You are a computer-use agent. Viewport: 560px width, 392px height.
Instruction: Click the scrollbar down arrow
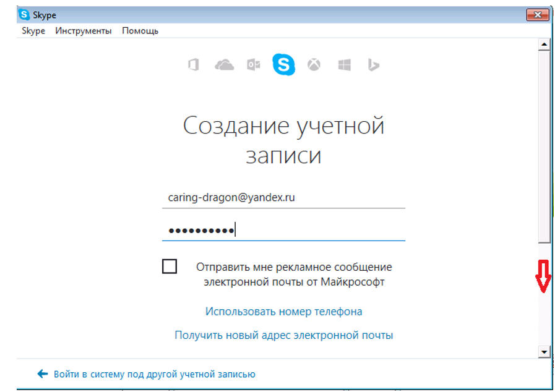(x=544, y=352)
